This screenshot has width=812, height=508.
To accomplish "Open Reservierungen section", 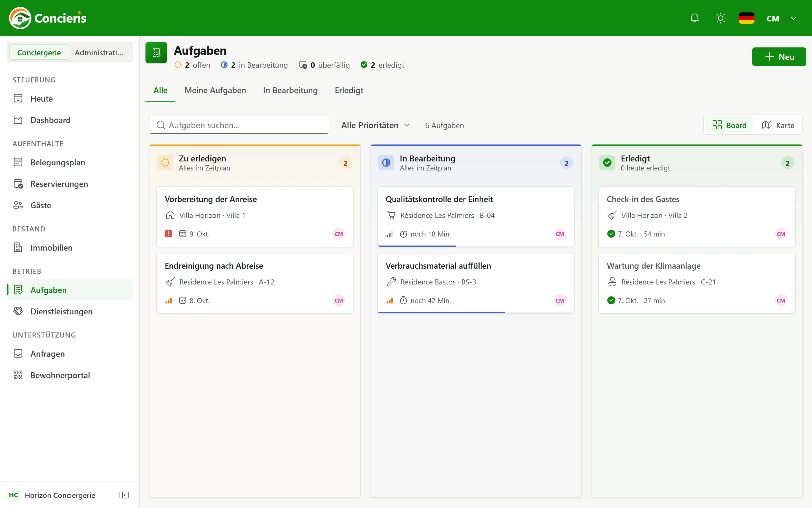I will tap(69, 184).
